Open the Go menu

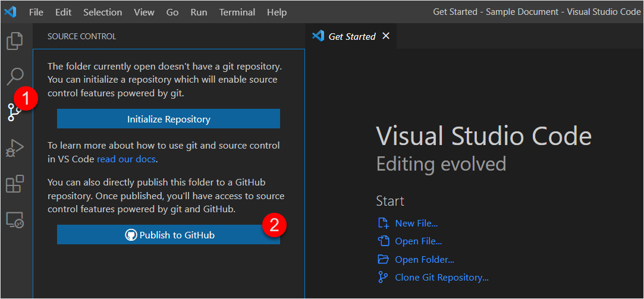172,12
